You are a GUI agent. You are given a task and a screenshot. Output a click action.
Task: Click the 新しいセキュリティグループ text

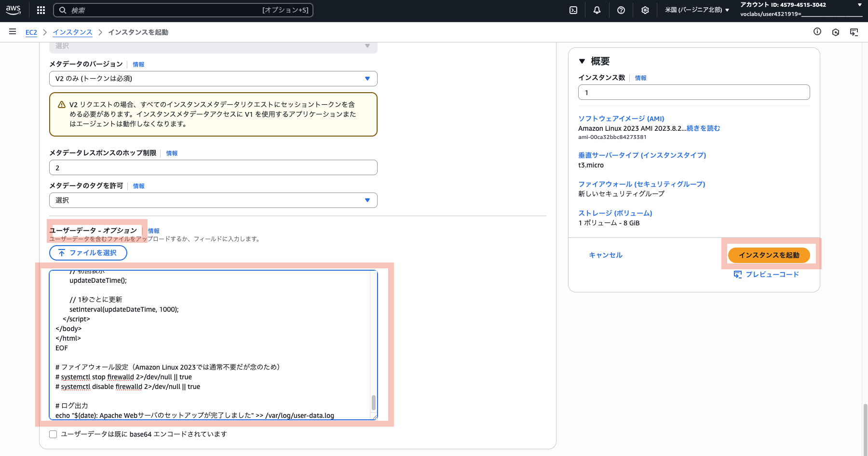point(621,194)
